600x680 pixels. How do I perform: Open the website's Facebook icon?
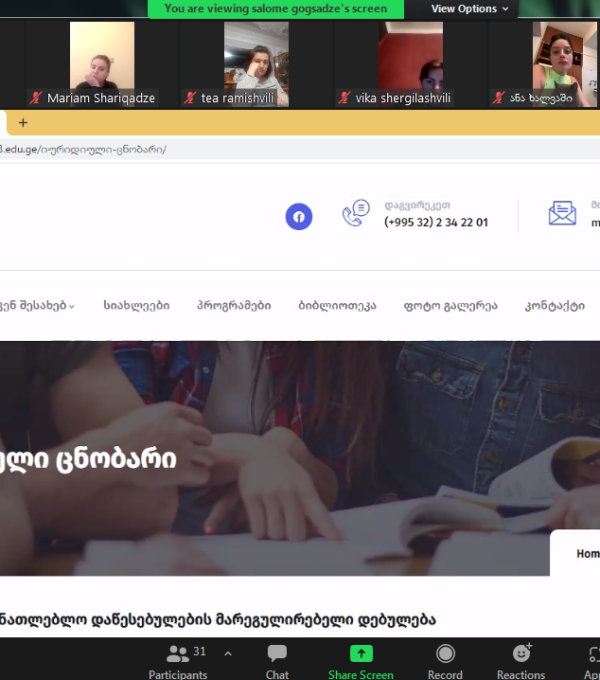point(299,216)
